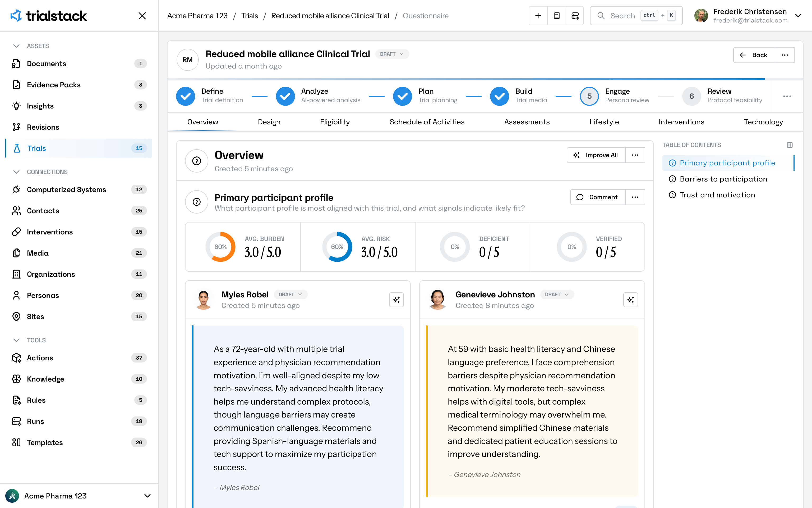Select the Build step in the stepper
This screenshot has height=508, width=812.
[518, 96]
